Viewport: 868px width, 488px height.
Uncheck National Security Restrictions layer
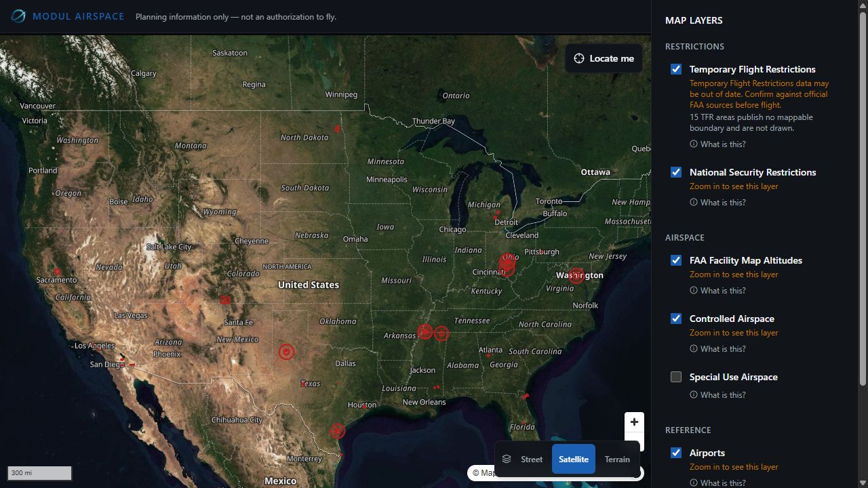coord(676,172)
